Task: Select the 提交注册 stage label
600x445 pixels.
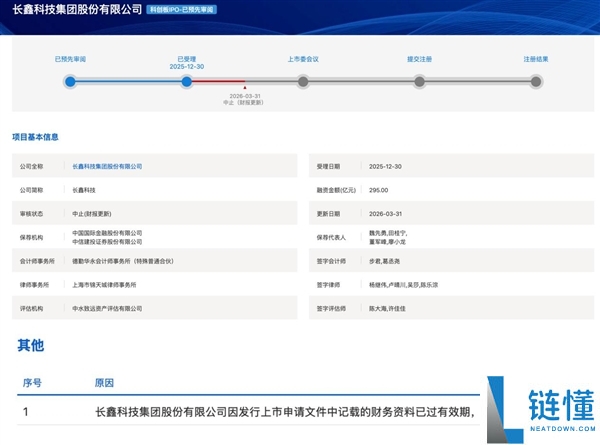Action: tap(419, 59)
